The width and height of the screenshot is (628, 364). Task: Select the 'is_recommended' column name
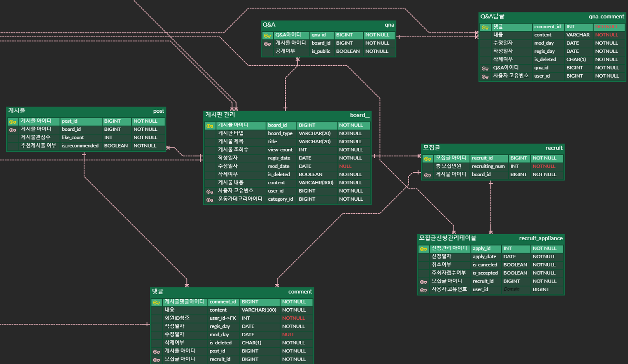(x=80, y=146)
